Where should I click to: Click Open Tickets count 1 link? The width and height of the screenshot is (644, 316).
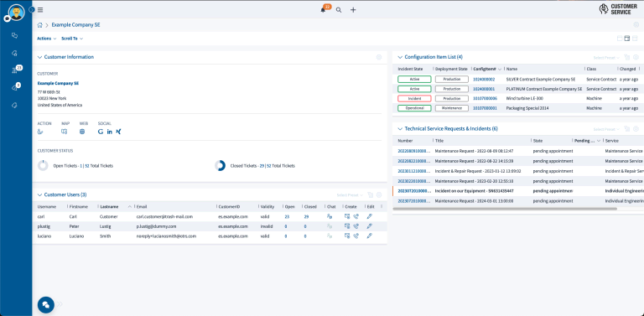(81, 166)
